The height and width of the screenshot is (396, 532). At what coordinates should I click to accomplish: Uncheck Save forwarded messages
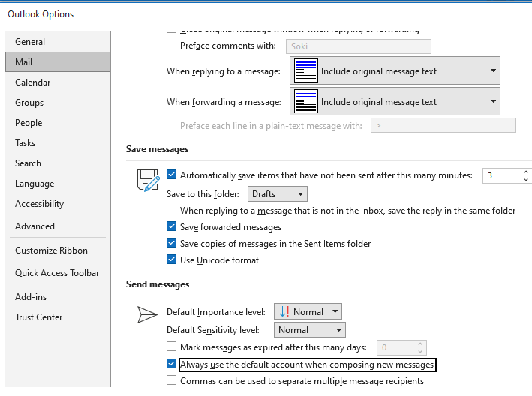point(171,226)
